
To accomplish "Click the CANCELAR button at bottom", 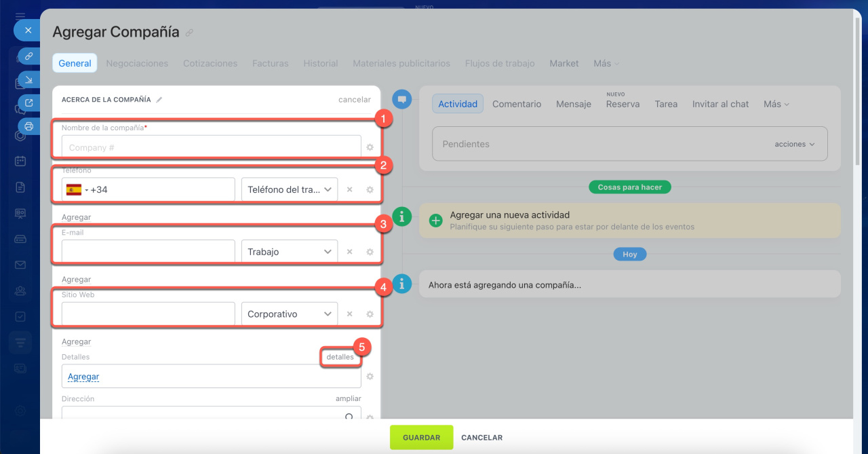I will click(481, 438).
